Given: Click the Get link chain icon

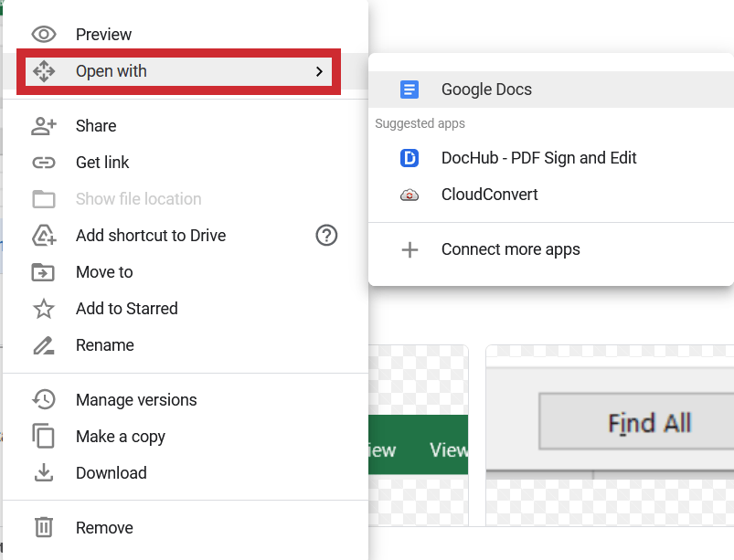Looking at the screenshot, I should pyautogui.click(x=44, y=163).
